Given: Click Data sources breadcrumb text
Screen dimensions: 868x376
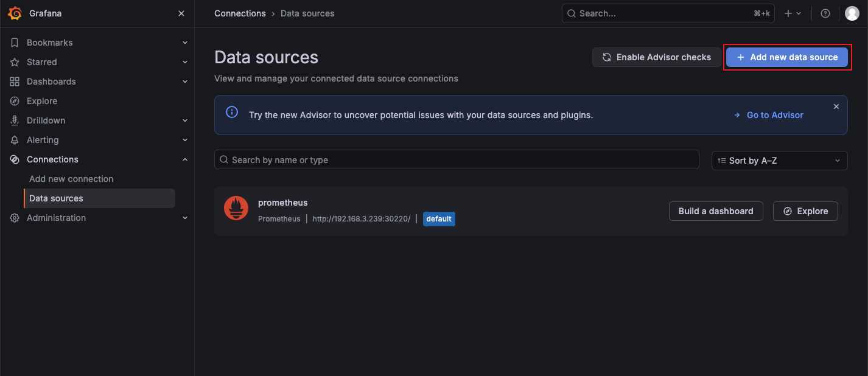Looking at the screenshot, I should pos(307,13).
